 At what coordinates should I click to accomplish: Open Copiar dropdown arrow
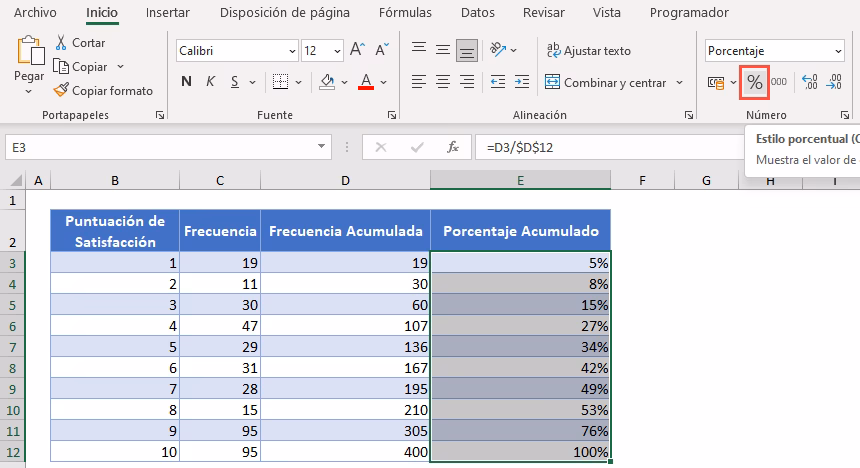coord(120,67)
